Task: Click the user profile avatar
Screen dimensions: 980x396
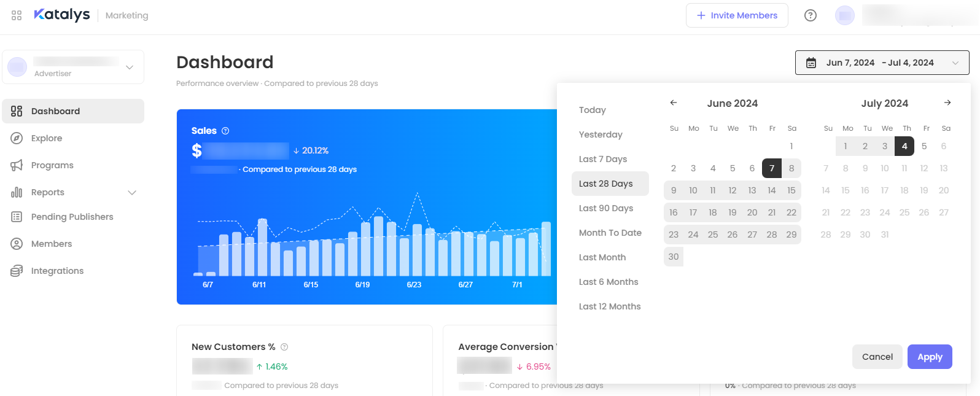Action: pyautogui.click(x=845, y=15)
